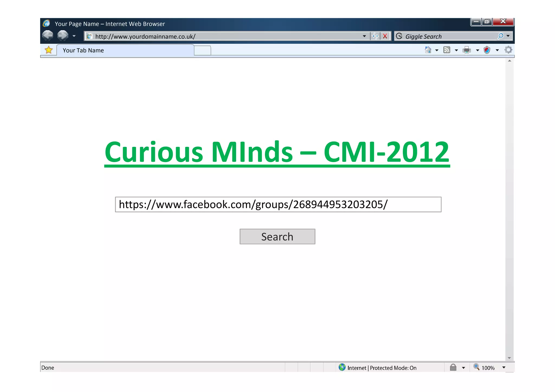555x392 pixels.
Task: Click the magnifying glass search icon
Action: [x=500, y=36]
